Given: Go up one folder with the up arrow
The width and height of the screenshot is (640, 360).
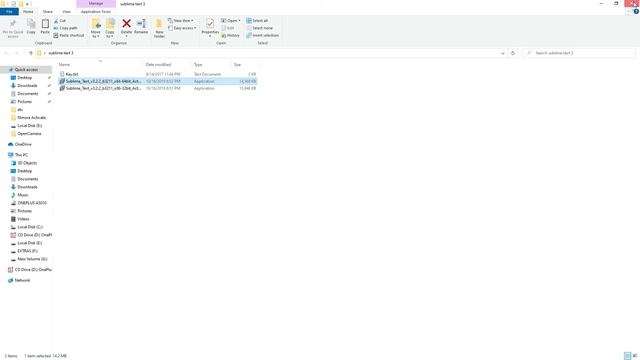Looking at the screenshot, I should (31, 53).
